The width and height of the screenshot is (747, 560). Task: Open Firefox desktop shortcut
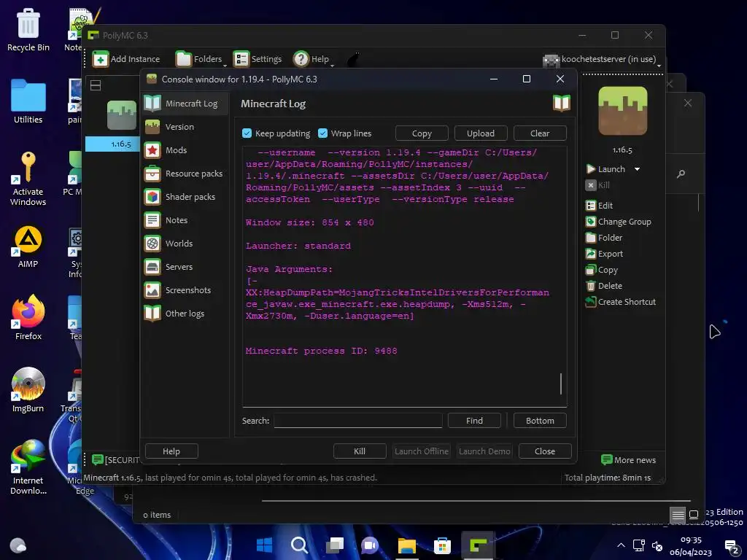(28, 318)
